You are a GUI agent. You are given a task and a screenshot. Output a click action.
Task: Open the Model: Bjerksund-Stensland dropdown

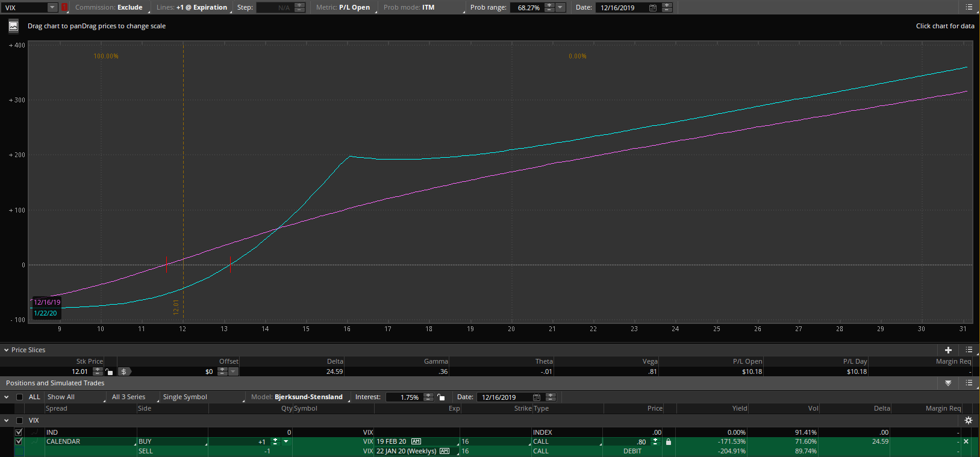coord(299,397)
